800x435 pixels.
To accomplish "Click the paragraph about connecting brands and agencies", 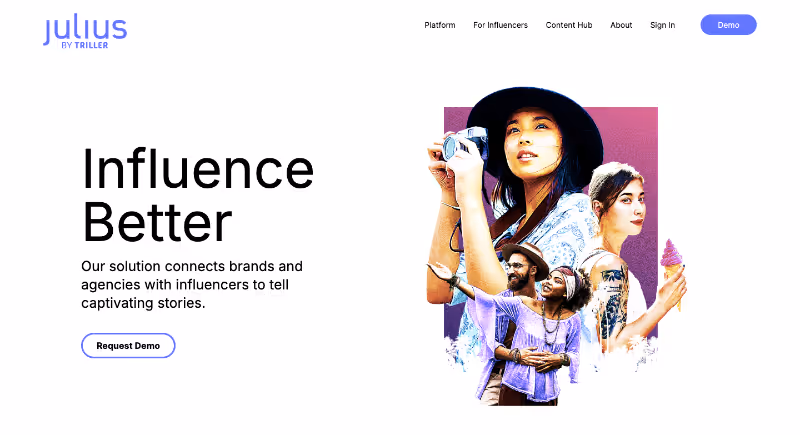I will [192, 285].
